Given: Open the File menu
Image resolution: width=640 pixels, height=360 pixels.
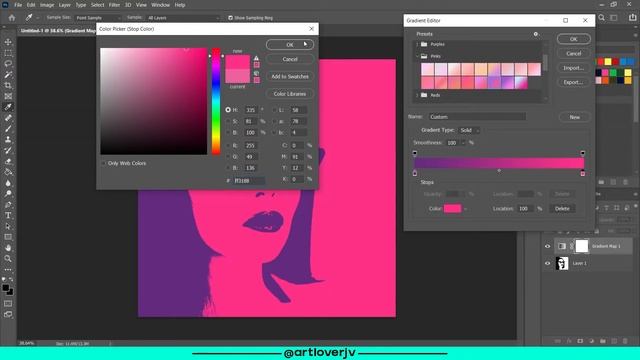Looking at the screenshot, I should coord(18,5).
